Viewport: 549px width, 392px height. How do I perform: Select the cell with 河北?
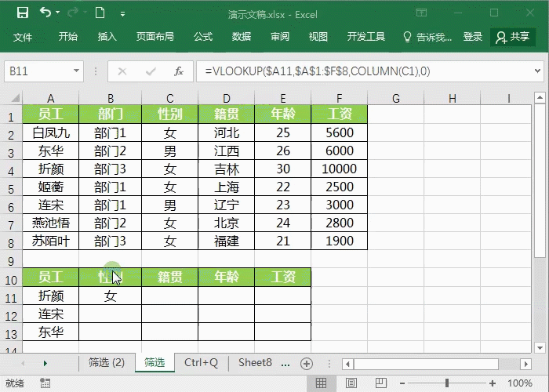227,132
